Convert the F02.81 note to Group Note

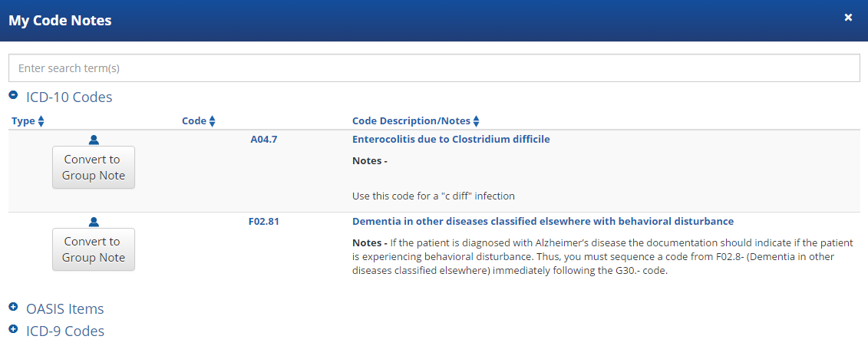tap(93, 249)
